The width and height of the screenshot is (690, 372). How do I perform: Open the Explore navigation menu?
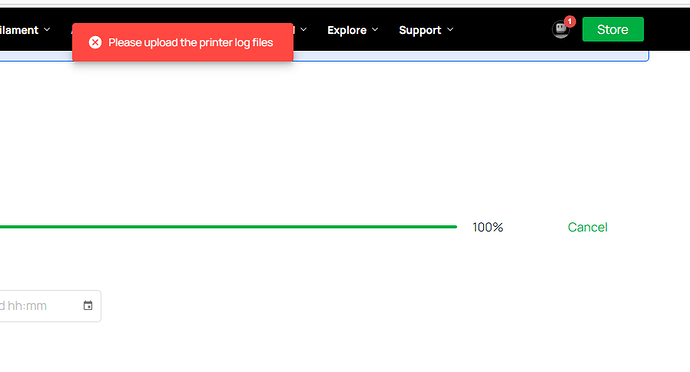(347, 30)
